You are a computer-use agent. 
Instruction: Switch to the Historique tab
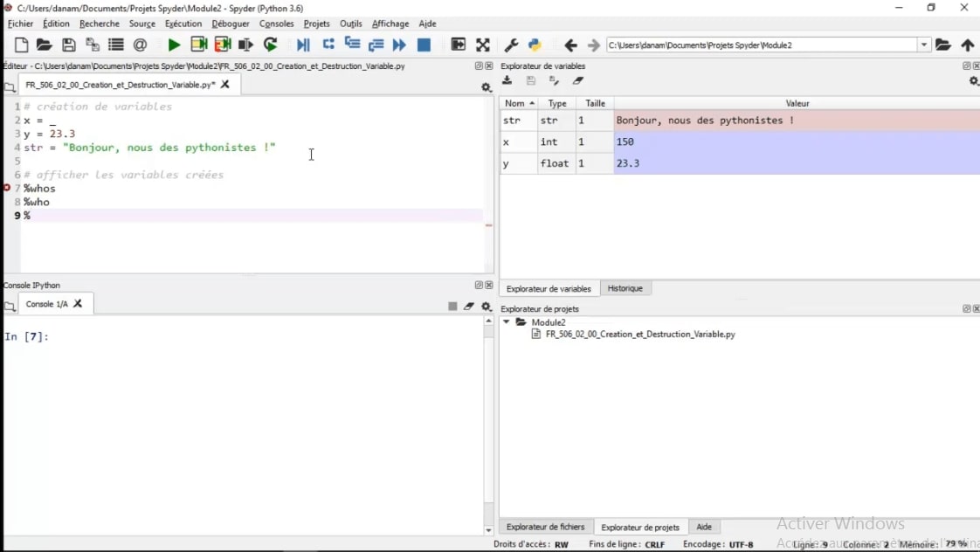click(x=626, y=288)
